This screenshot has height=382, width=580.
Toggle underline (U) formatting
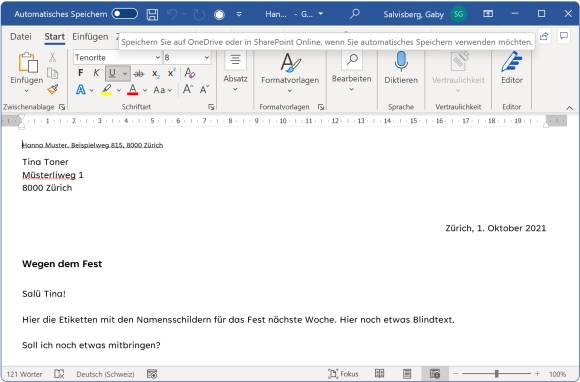113,73
